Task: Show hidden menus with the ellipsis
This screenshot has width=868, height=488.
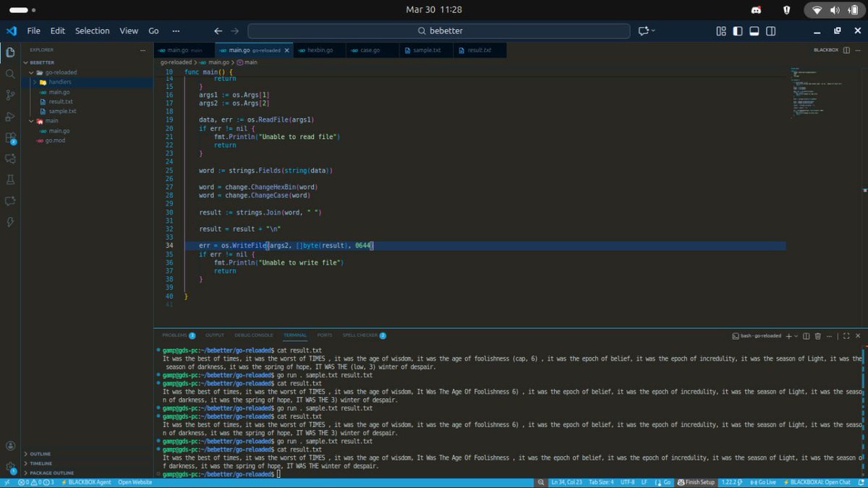Action: tap(176, 31)
